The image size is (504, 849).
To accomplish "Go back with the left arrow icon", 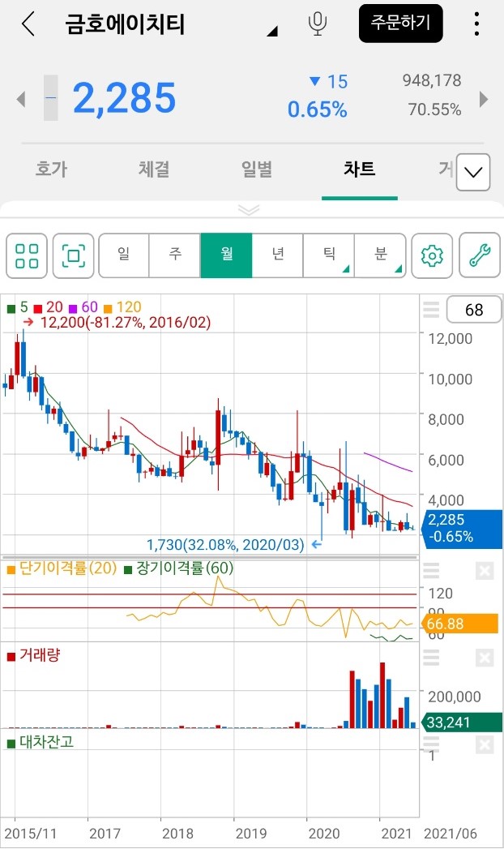I will pyautogui.click(x=28, y=24).
